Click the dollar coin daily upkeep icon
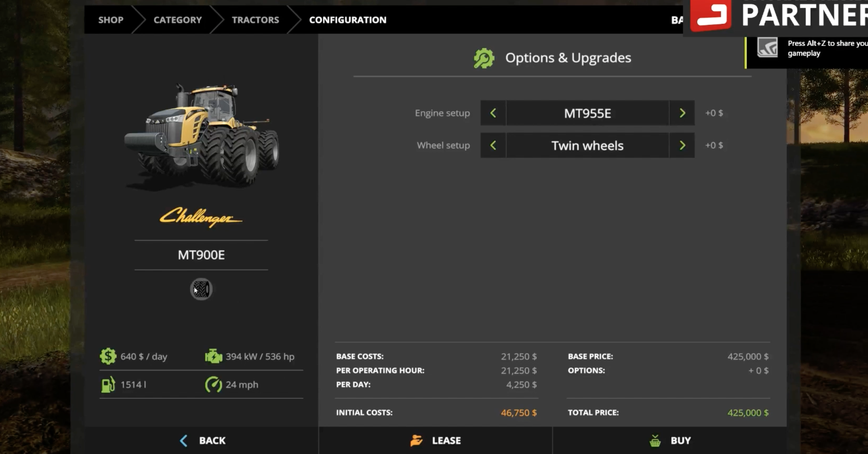The height and width of the screenshot is (454, 868). tap(108, 356)
